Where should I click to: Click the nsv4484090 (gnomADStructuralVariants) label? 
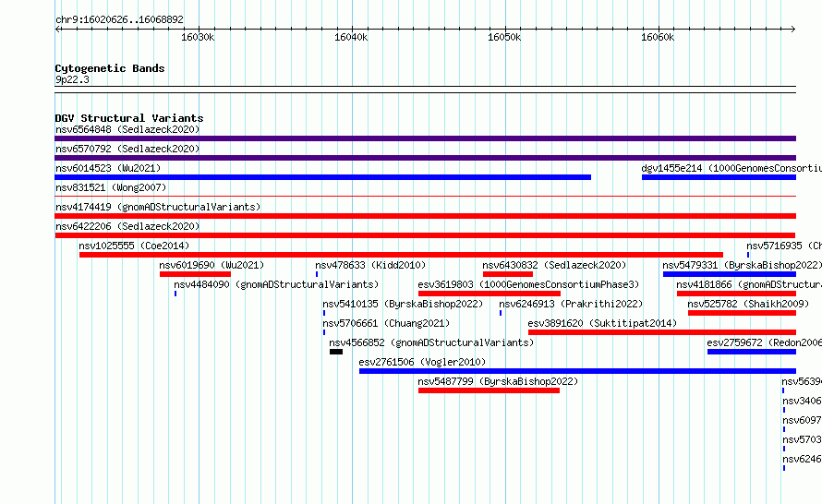pos(276,284)
